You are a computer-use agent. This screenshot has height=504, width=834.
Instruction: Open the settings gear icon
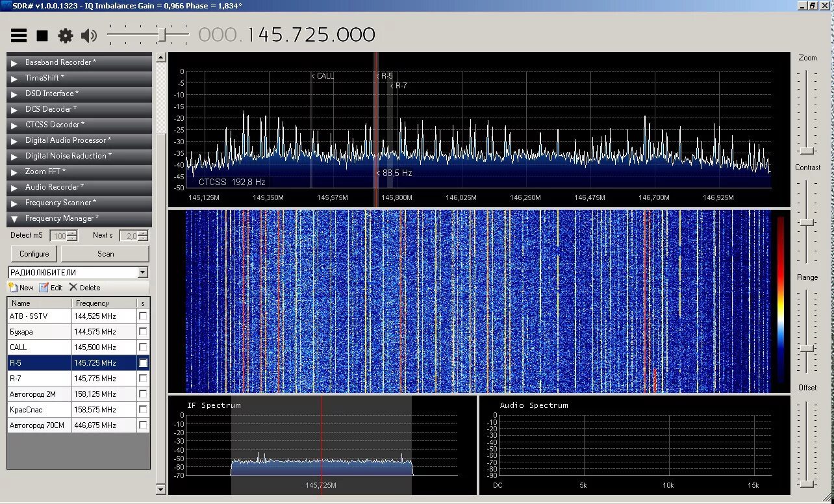(66, 36)
